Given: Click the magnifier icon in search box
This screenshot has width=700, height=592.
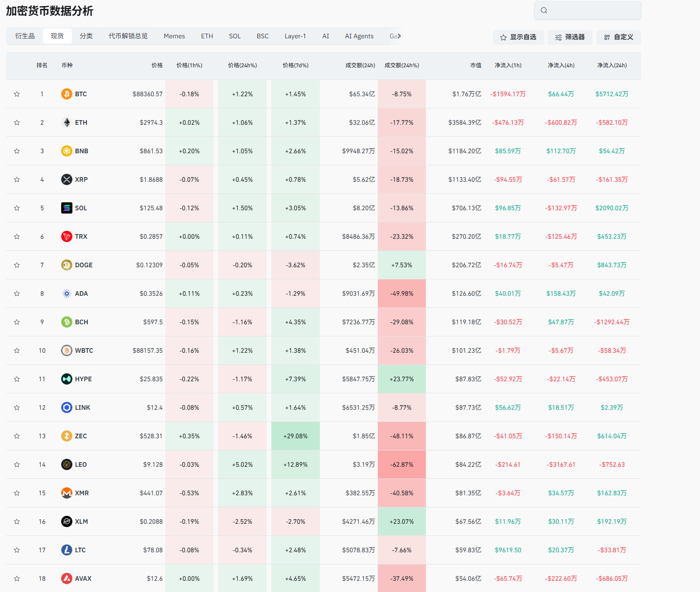Looking at the screenshot, I should tap(544, 10).
